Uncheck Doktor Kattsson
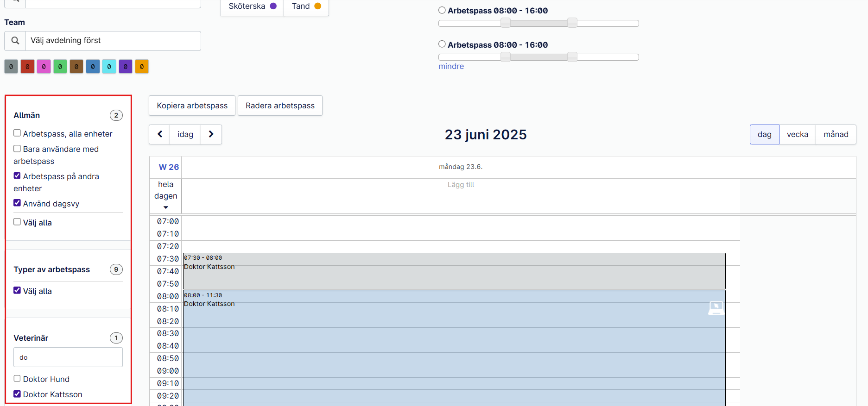Image resolution: width=868 pixels, height=406 pixels. (17, 394)
